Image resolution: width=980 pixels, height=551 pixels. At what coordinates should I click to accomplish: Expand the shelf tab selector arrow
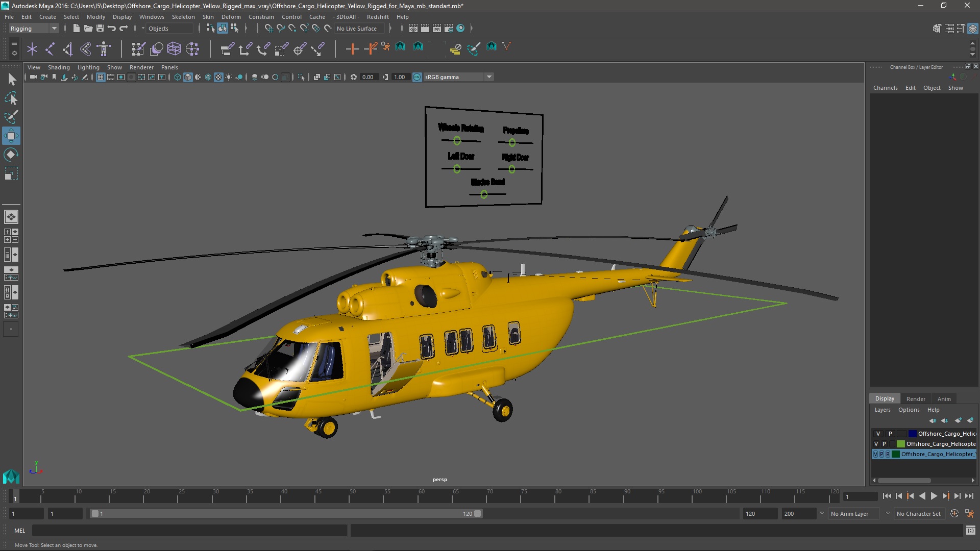(14, 44)
